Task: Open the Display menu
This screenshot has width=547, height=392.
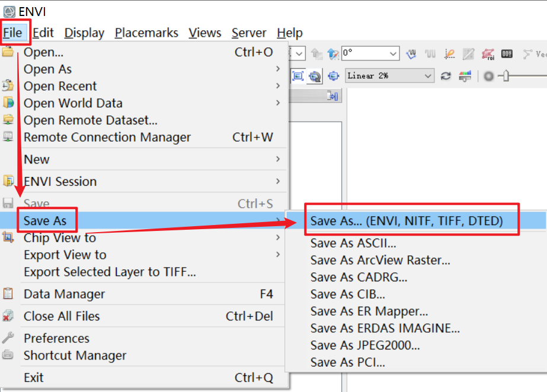Action: pyautogui.click(x=84, y=33)
